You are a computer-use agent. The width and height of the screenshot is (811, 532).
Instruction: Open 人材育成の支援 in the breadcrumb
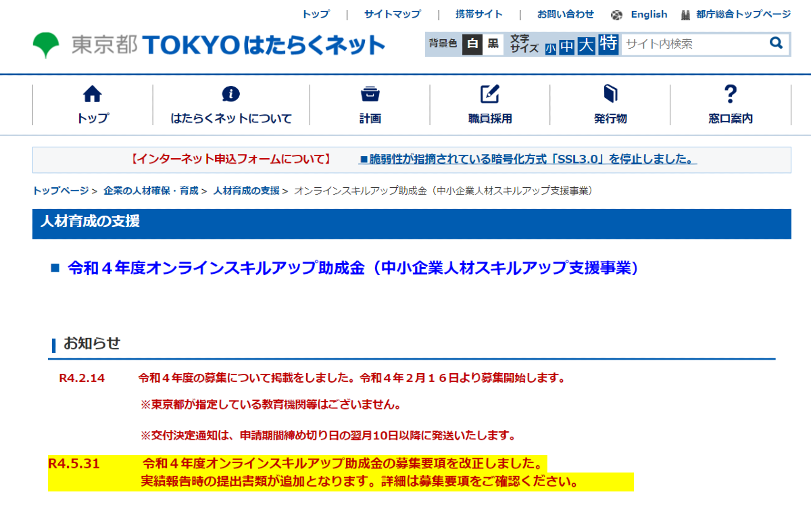(x=245, y=191)
